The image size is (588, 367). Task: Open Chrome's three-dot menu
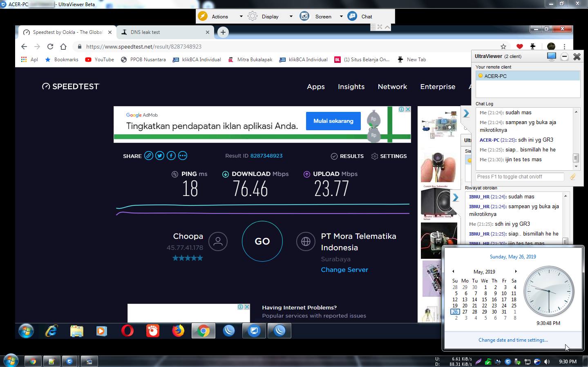[x=564, y=47]
